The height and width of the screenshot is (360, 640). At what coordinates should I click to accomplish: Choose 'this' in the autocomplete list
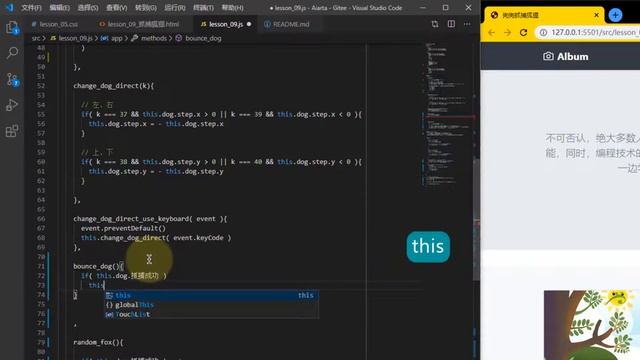(x=211, y=295)
